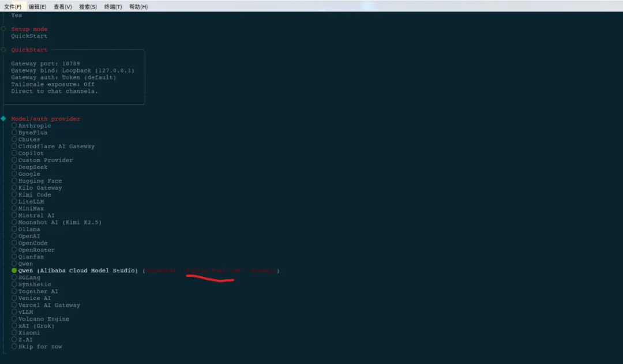The height and width of the screenshot is (364, 623).
Task: Select the Ollama provider option
Action: (26, 229)
